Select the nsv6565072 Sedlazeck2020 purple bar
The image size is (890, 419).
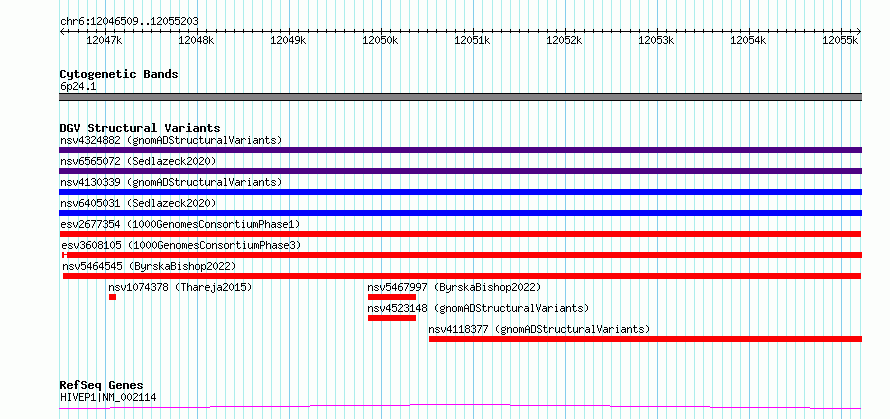point(460,171)
